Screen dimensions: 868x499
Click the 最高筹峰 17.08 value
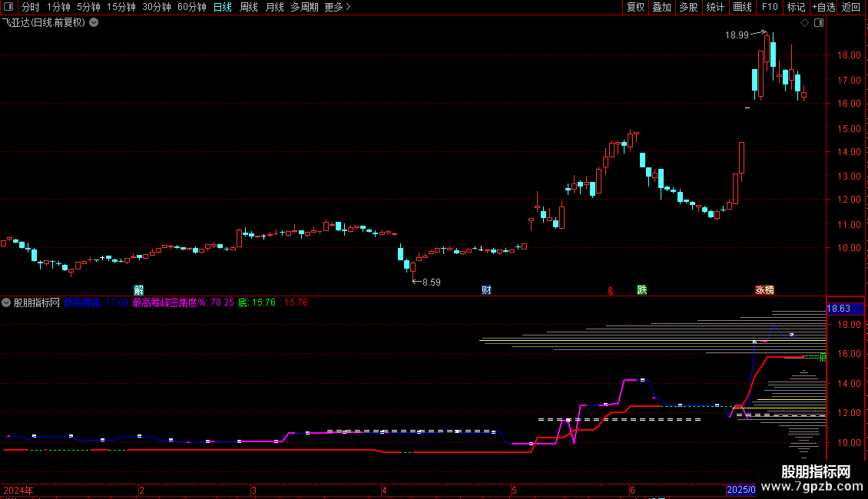point(96,302)
